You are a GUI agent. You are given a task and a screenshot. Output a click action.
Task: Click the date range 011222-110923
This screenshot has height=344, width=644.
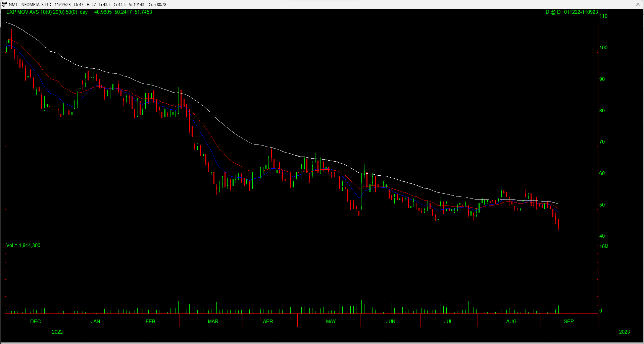point(581,12)
